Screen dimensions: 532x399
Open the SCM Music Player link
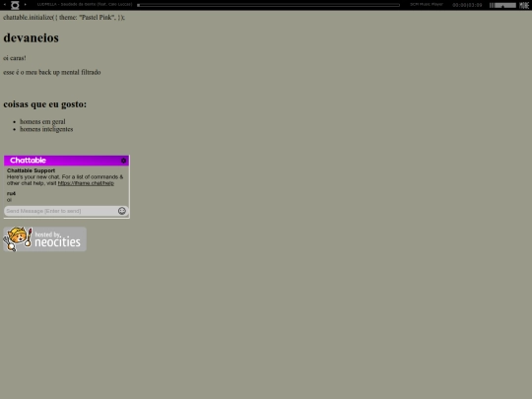(x=427, y=4)
